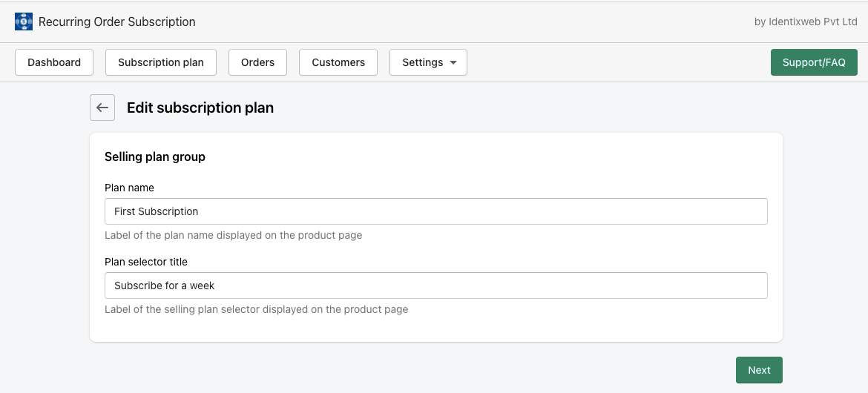Click into the Plan selector title field

point(435,285)
